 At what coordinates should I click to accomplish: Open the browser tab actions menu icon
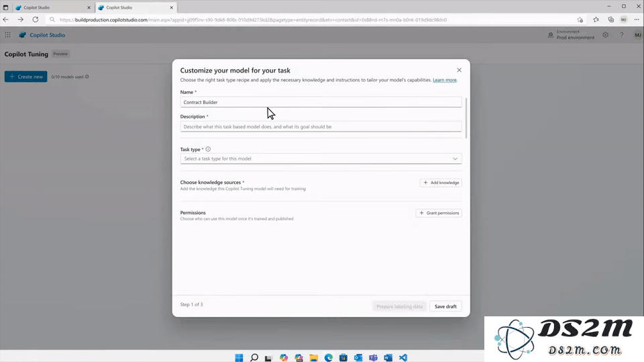click(6, 7)
